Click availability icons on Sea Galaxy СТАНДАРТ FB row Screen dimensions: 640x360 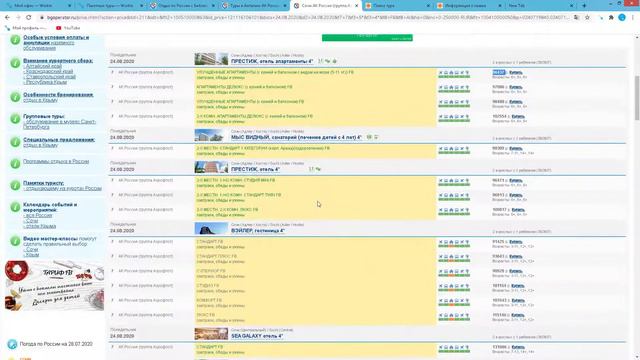pyautogui.click(x=454, y=348)
